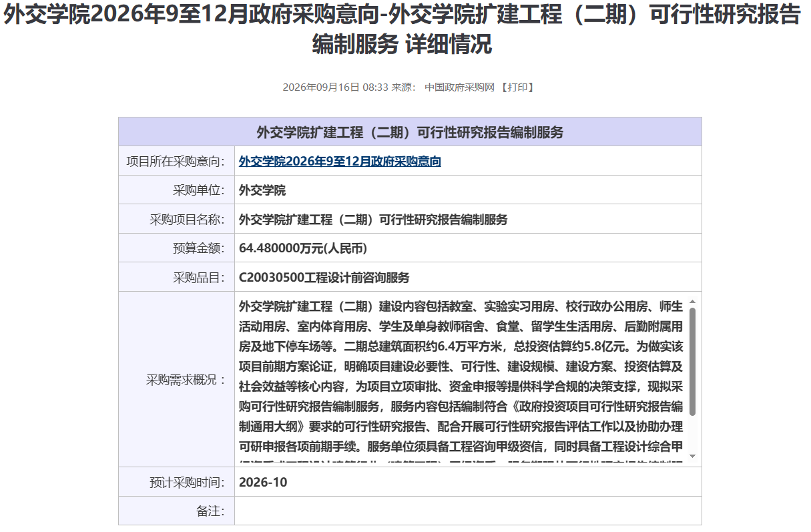The height and width of the screenshot is (532, 811).
Task: Click the 中国政府采购网 source text
Action: click(x=459, y=87)
